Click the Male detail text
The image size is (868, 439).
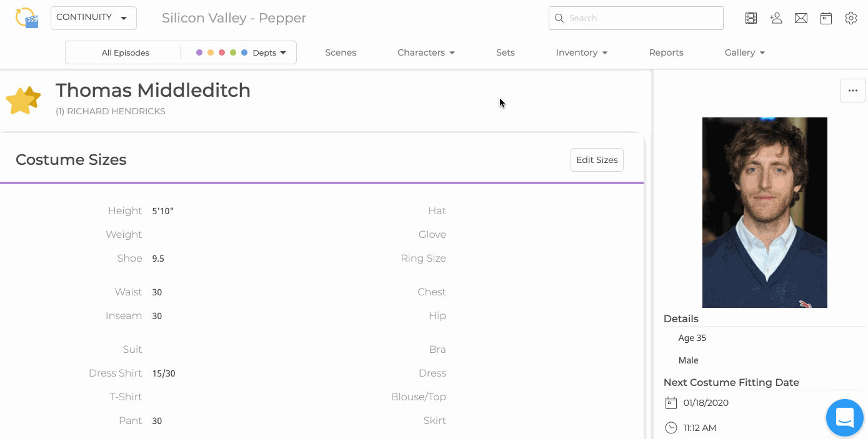tap(689, 360)
